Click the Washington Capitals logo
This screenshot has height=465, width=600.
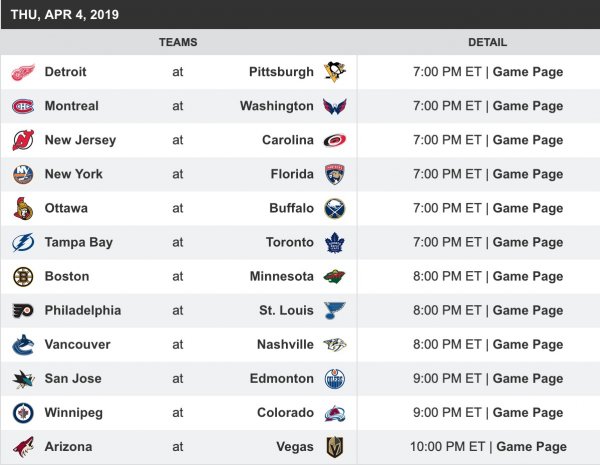point(334,106)
